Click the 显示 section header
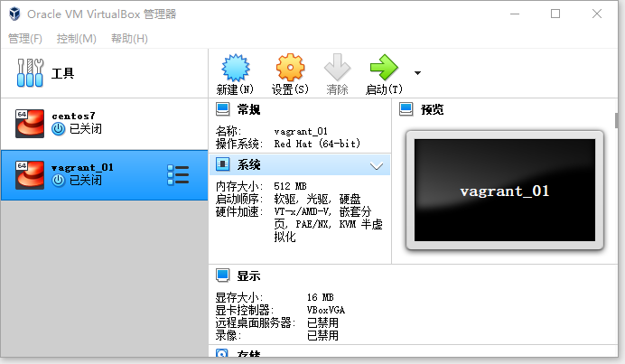625x364 pixels. pyautogui.click(x=248, y=275)
